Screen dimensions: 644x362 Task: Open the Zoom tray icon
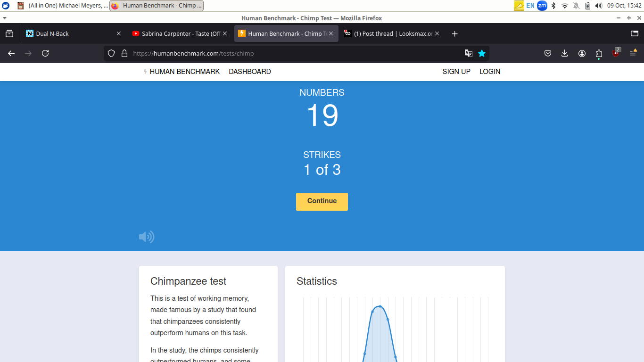click(542, 6)
